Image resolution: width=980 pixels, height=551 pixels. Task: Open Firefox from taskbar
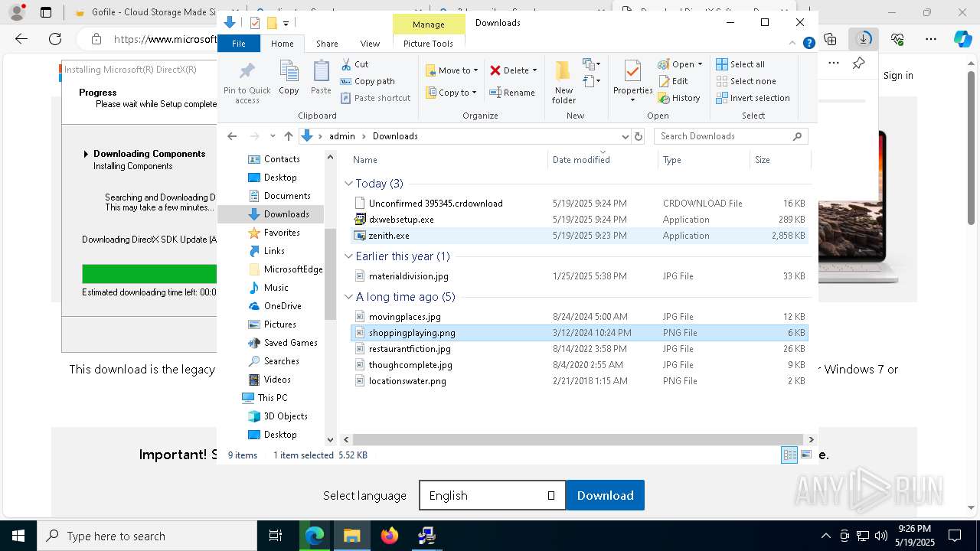(390, 536)
